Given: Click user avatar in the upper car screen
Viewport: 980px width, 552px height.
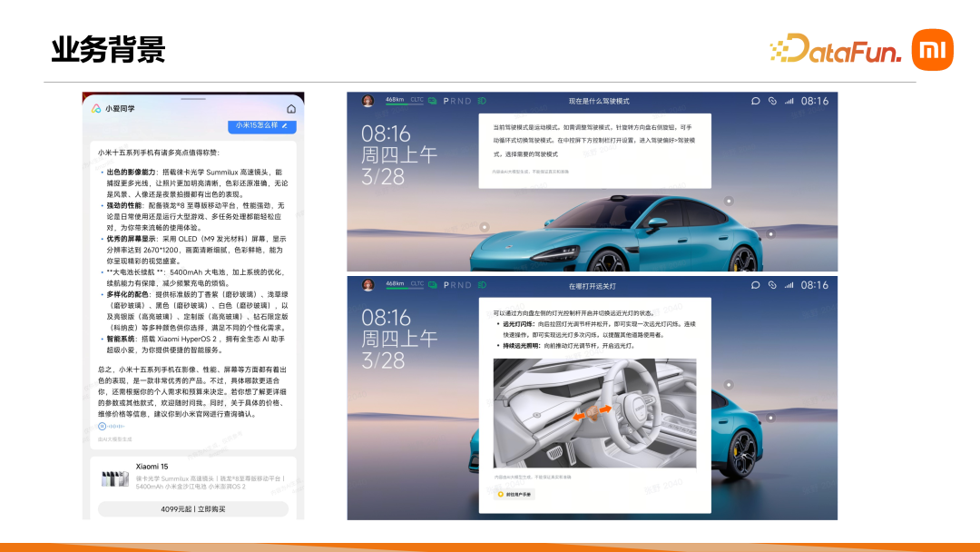Looking at the screenshot, I should [368, 101].
